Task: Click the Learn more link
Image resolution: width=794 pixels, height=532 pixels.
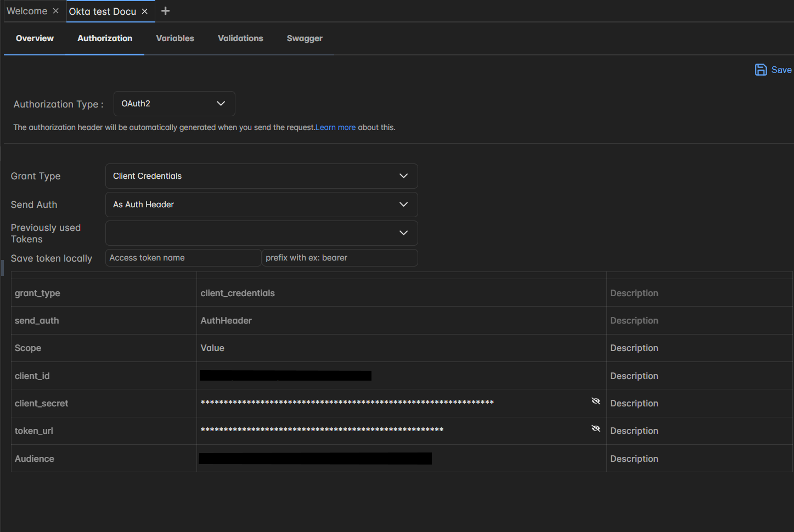Action: click(335, 127)
